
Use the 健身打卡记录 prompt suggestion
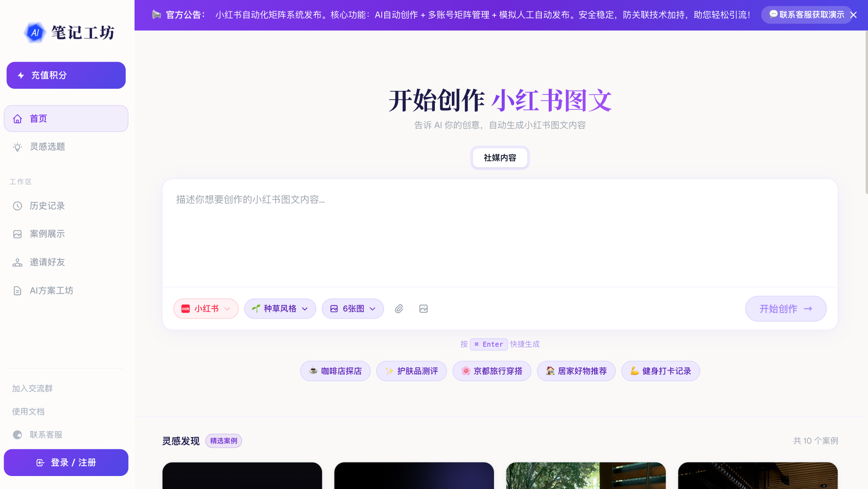point(661,371)
